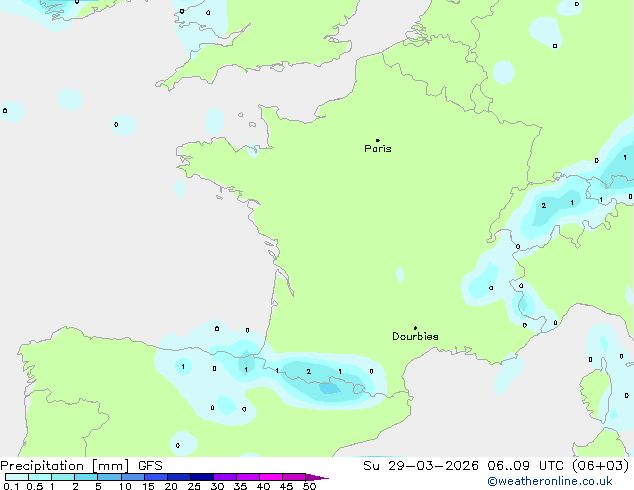The width and height of the screenshot is (634, 490).
Task: Click the 'Precipitation [mm]' title text
Action: coord(65,466)
